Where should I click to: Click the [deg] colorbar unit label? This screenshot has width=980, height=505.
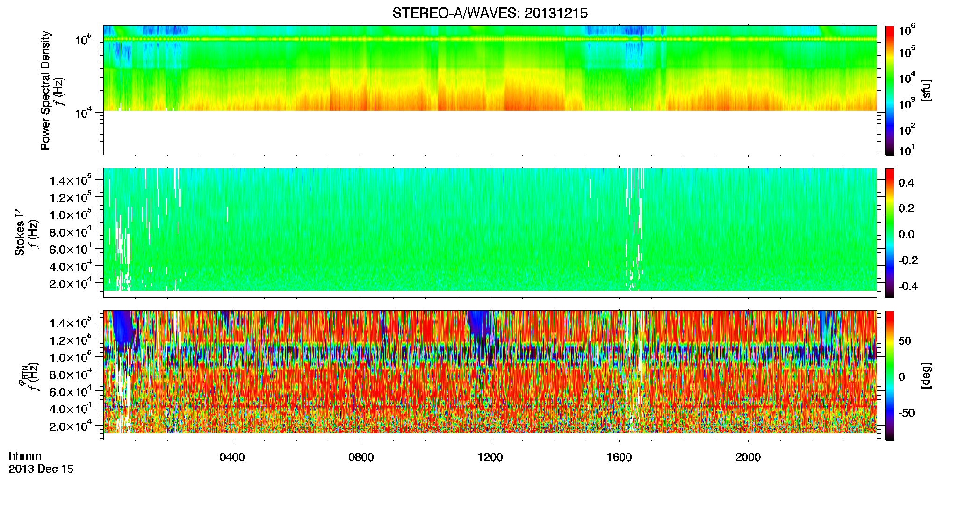pyautogui.click(x=926, y=375)
